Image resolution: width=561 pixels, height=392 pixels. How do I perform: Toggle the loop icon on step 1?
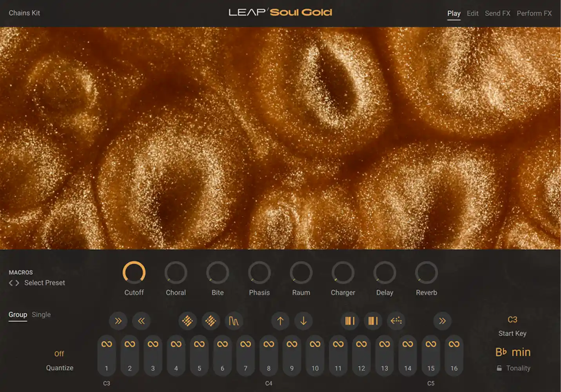(107, 344)
